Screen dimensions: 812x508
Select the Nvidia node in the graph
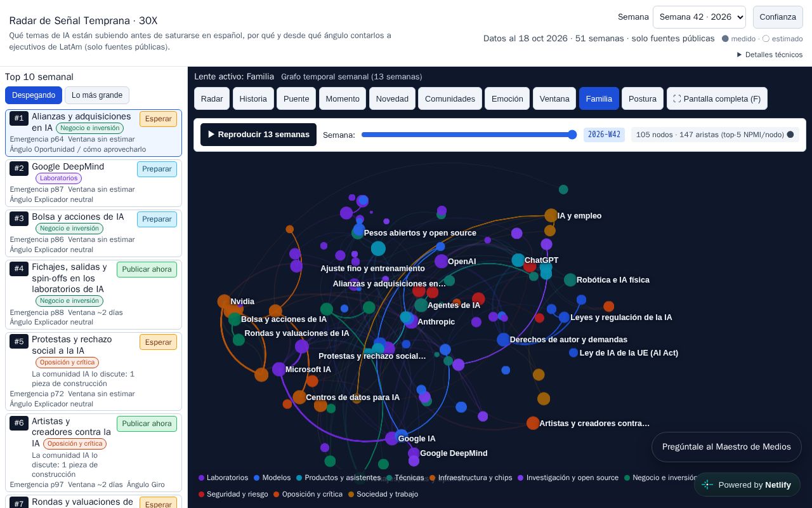(x=224, y=302)
